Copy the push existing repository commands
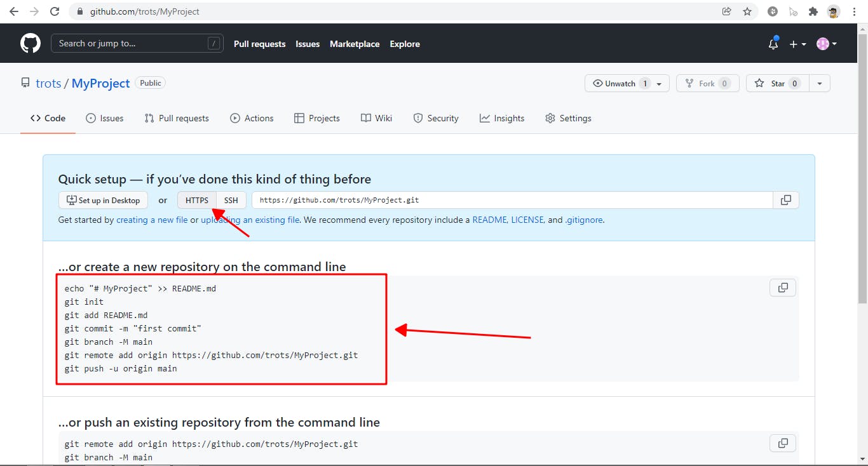The width and height of the screenshot is (868, 466). (x=783, y=443)
